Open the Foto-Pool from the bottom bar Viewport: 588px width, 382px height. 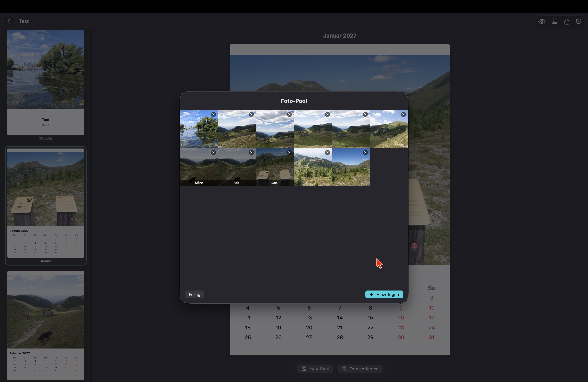(x=315, y=369)
